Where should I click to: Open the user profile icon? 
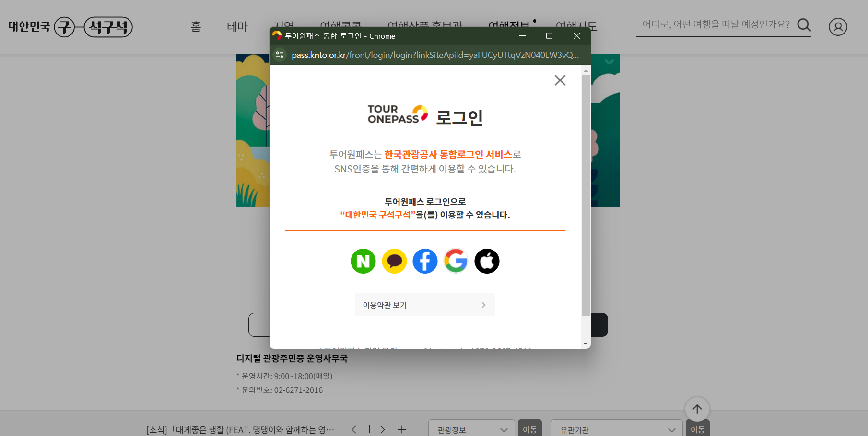click(838, 27)
